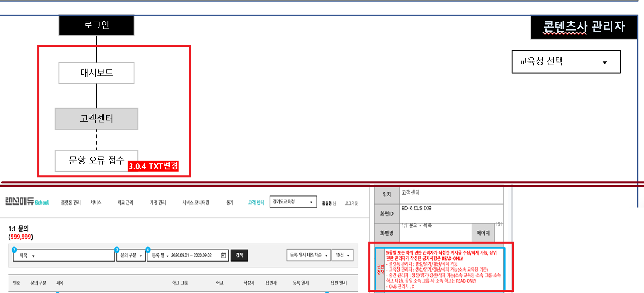This screenshot has width=644, height=293.
Task: Expand the 등록 일시 내림차순 sort dropdown
Action: pos(308,255)
